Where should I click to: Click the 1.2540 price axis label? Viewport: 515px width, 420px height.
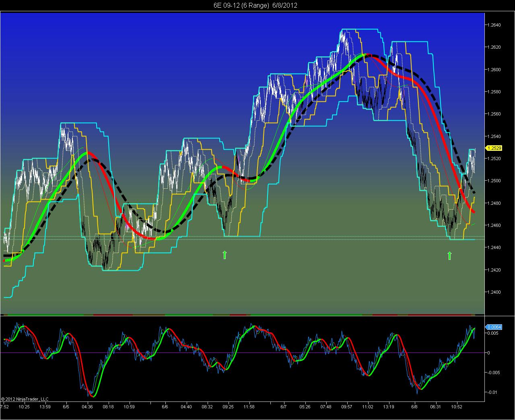tap(494, 136)
